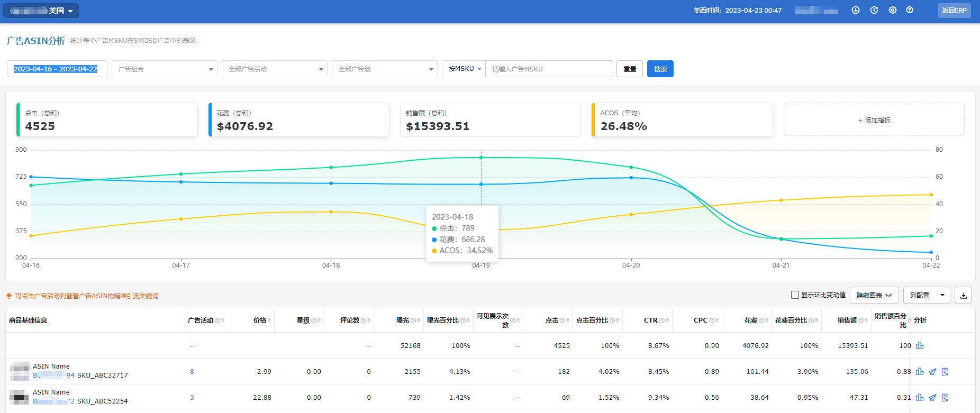
Task: Click the blue data point at 04-20
Action: tap(631, 178)
